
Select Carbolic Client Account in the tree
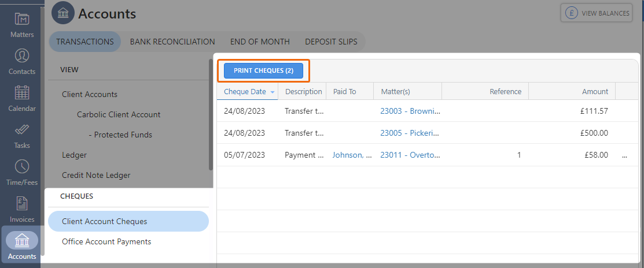[119, 114]
